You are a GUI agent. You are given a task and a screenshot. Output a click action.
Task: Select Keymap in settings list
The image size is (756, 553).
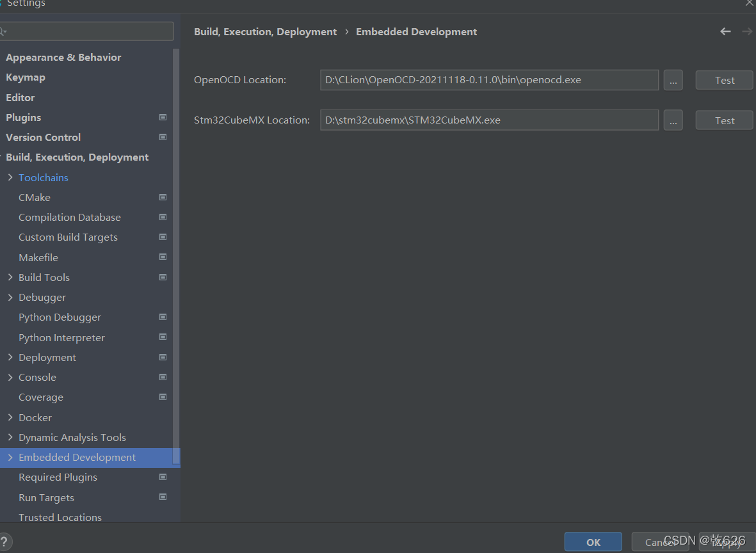coord(26,77)
